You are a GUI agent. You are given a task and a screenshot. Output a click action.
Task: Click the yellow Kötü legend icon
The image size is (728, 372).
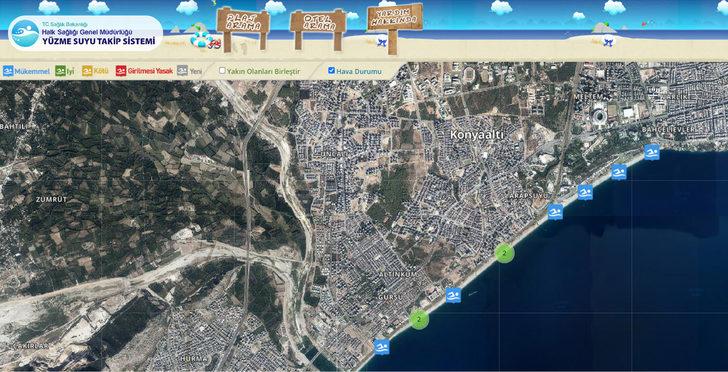click(87, 71)
